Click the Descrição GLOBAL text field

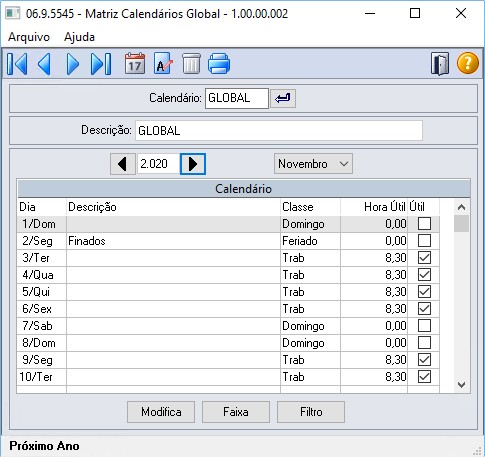point(279,130)
